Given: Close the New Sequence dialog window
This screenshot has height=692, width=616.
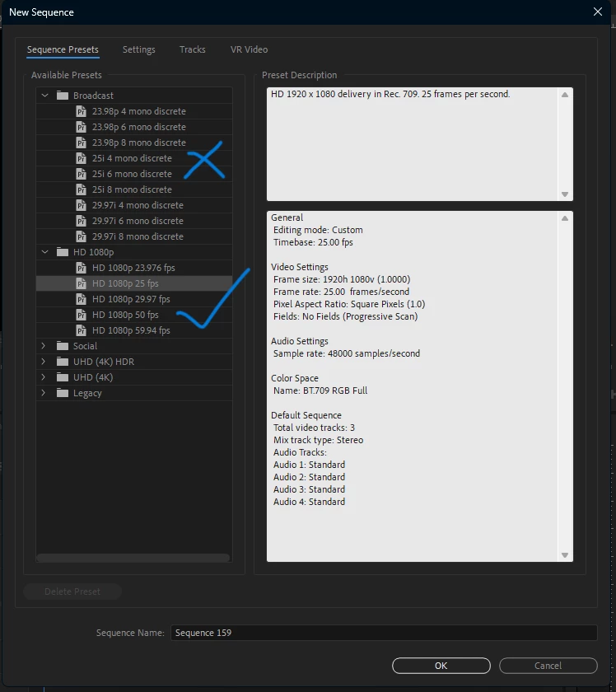Looking at the screenshot, I should (x=598, y=12).
